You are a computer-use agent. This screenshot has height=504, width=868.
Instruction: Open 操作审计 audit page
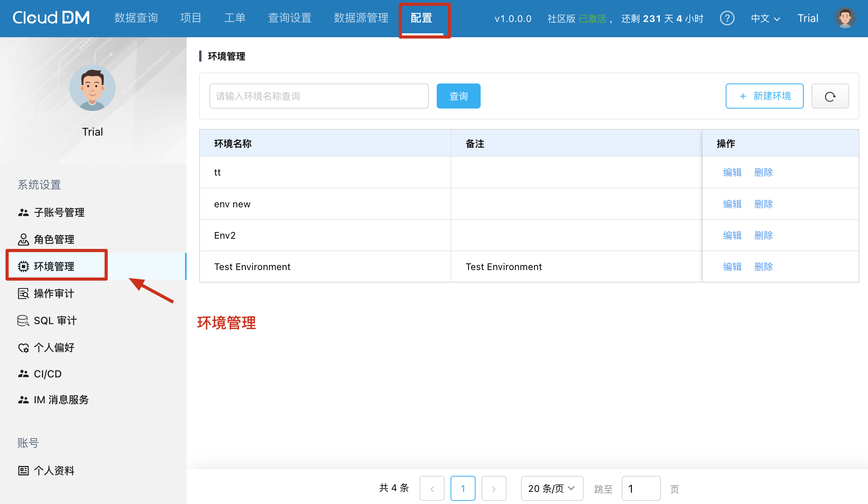[x=54, y=294]
